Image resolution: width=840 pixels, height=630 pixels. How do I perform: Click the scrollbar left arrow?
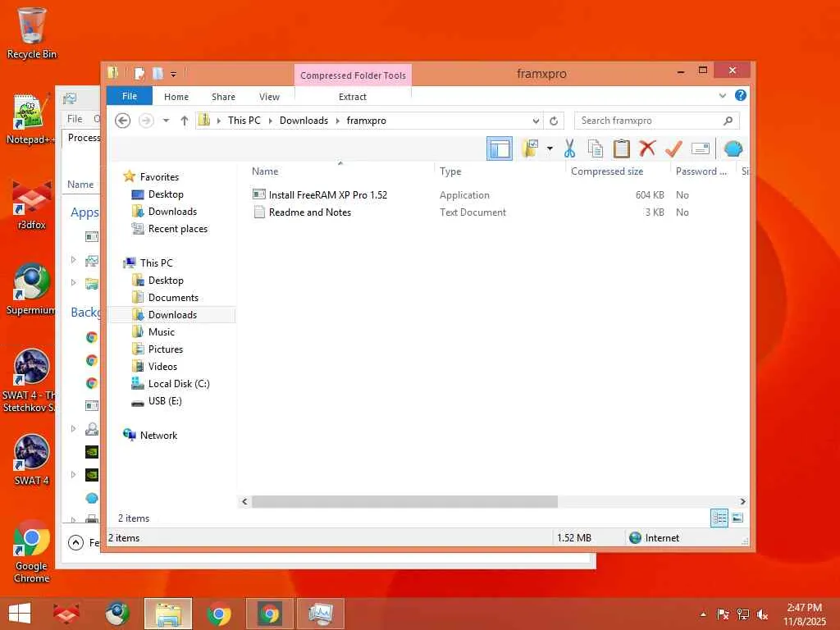point(244,501)
